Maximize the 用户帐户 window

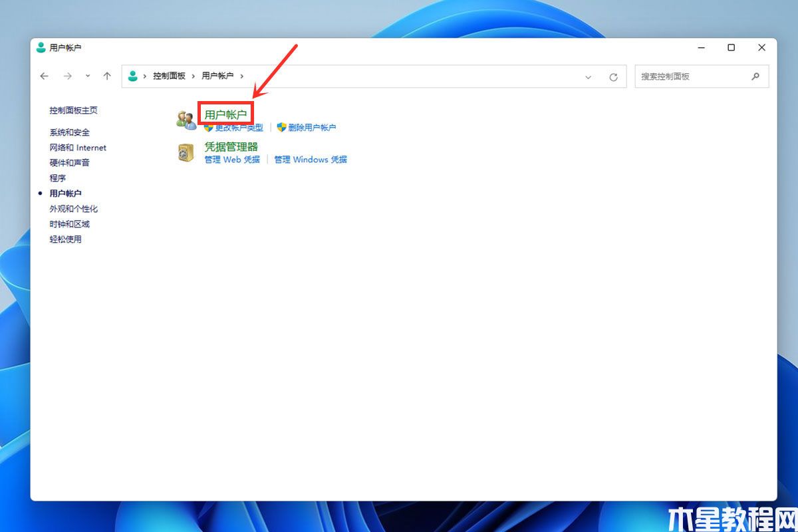731,48
